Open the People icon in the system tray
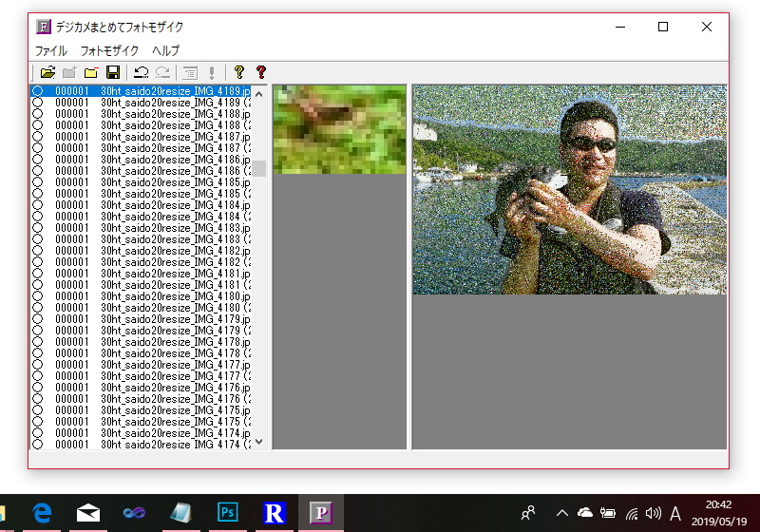760x532 pixels. click(528, 513)
